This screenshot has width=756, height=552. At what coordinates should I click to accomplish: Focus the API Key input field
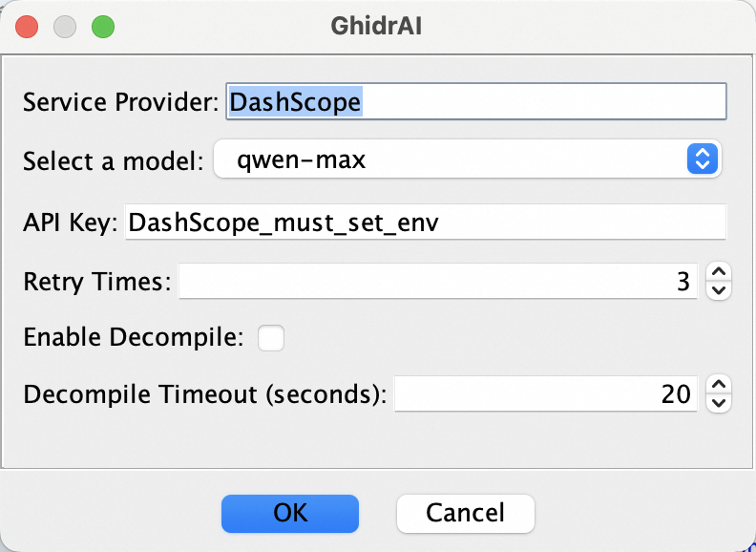[x=424, y=223]
